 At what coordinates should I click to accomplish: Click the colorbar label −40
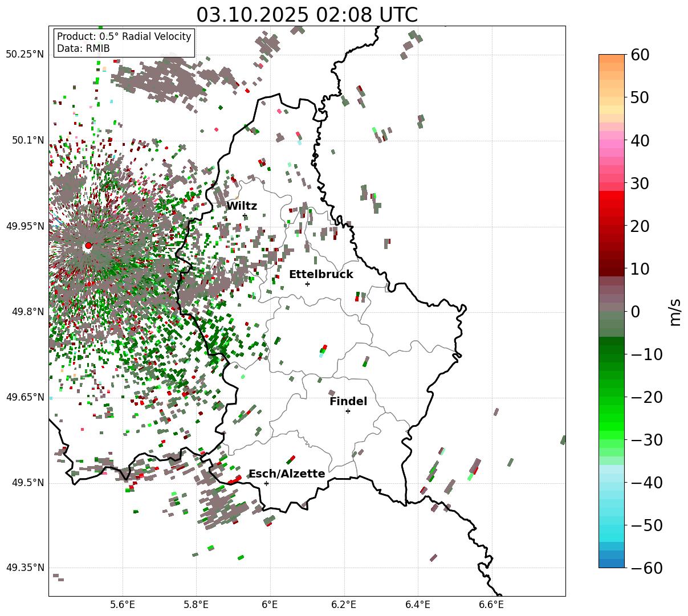pyautogui.click(x=646, y=483)
